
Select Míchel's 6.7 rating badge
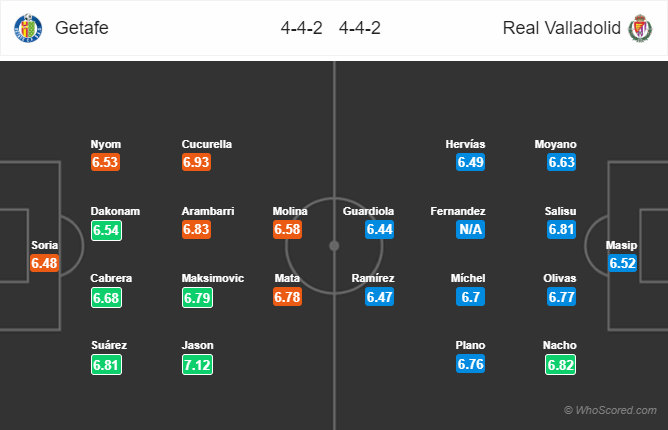[470, 297]
